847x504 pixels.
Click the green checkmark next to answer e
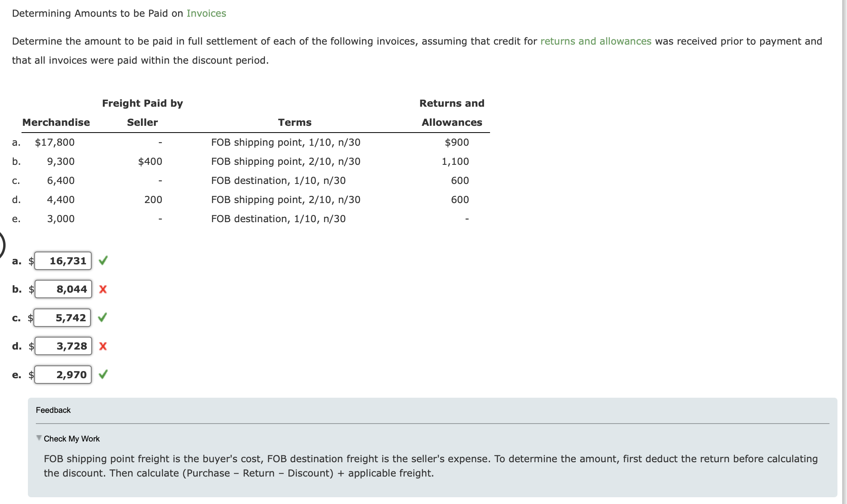[x=104, y=374]
